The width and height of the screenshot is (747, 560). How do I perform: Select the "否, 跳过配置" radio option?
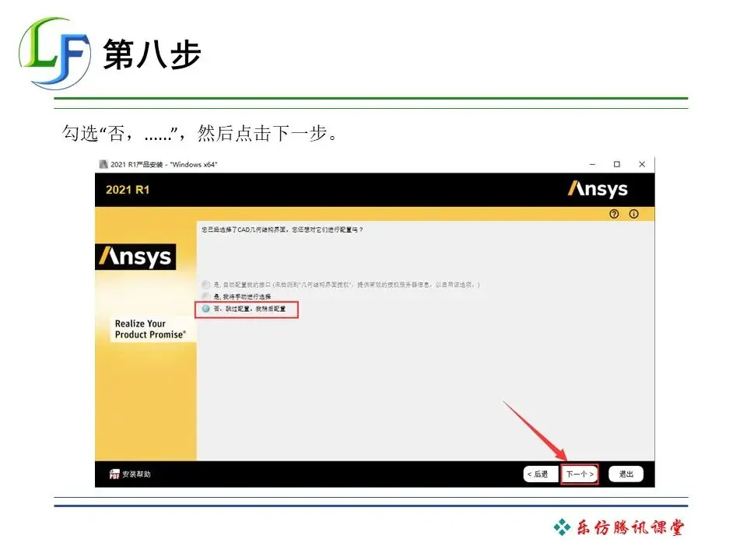[205, 309]
